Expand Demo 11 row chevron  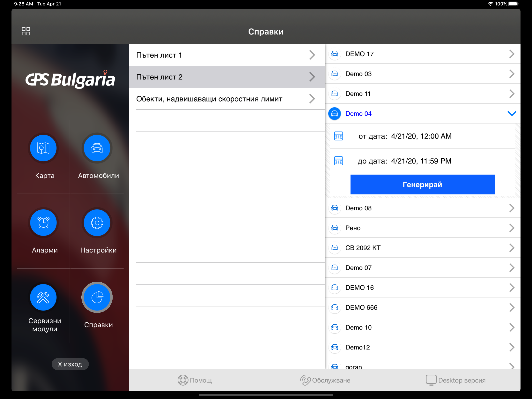[x=512, y=94]
